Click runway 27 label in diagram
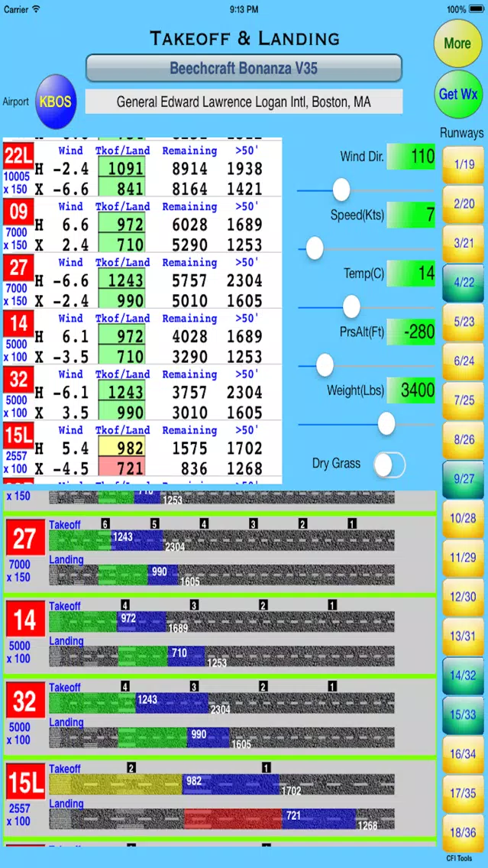The image size is (488, 868). (x=25, y=538)
